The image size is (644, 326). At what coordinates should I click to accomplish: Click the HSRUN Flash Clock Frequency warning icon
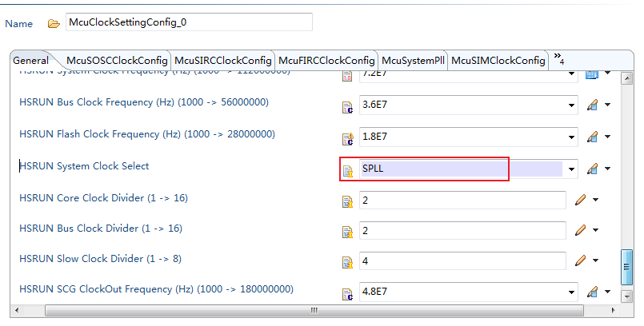(x=347, y=139)
